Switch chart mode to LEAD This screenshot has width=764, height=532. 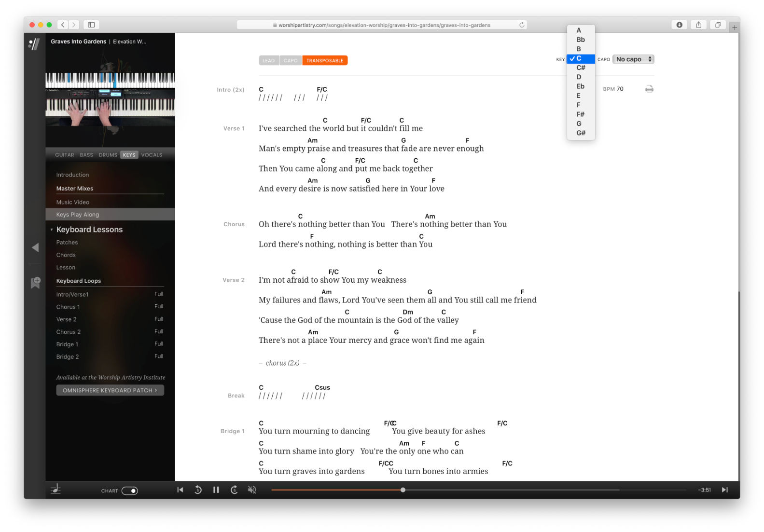(x=268, y=60)
